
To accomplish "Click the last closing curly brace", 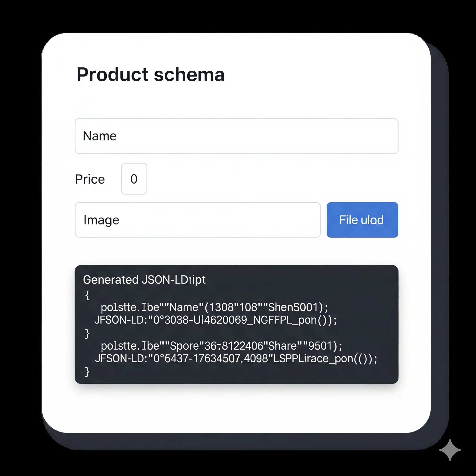I will click(87, 372).
